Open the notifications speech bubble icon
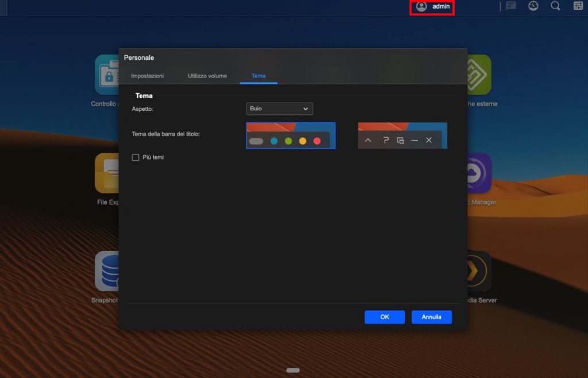The width and height of the screenshot is (588, 378). (x=510, y=6)
